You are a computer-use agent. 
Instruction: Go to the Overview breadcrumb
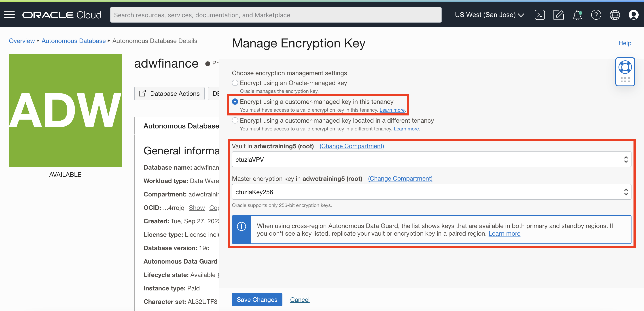21,40
